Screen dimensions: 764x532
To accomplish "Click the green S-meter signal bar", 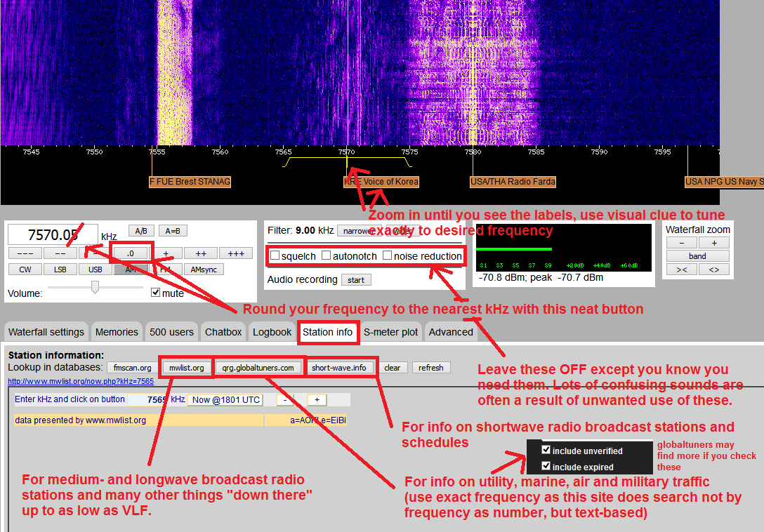I will [513, 249].
